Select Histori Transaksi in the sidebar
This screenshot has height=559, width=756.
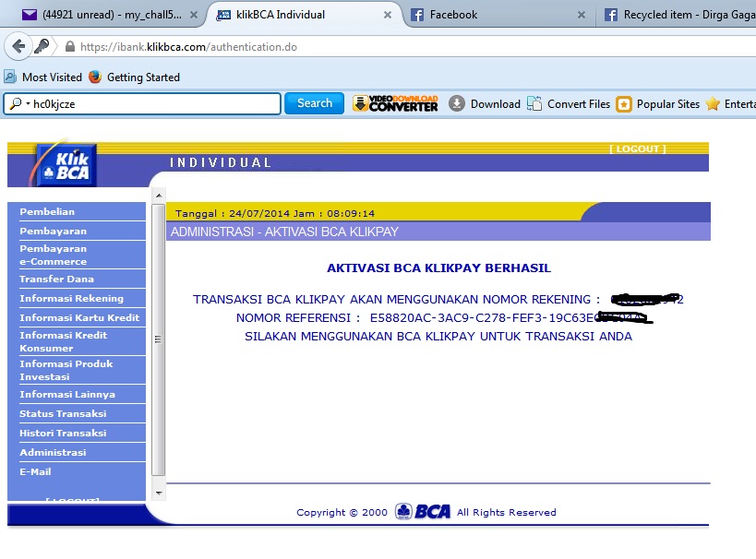(x=64, y=433)
